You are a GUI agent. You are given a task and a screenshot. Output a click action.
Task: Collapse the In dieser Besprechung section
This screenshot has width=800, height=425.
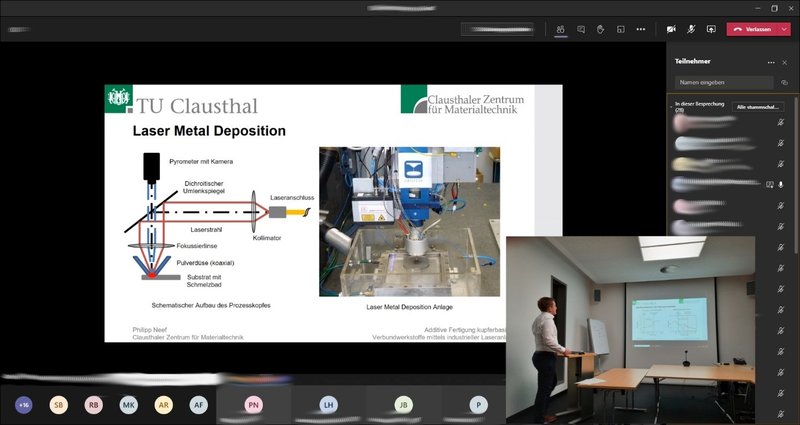[x=670, y=107]
